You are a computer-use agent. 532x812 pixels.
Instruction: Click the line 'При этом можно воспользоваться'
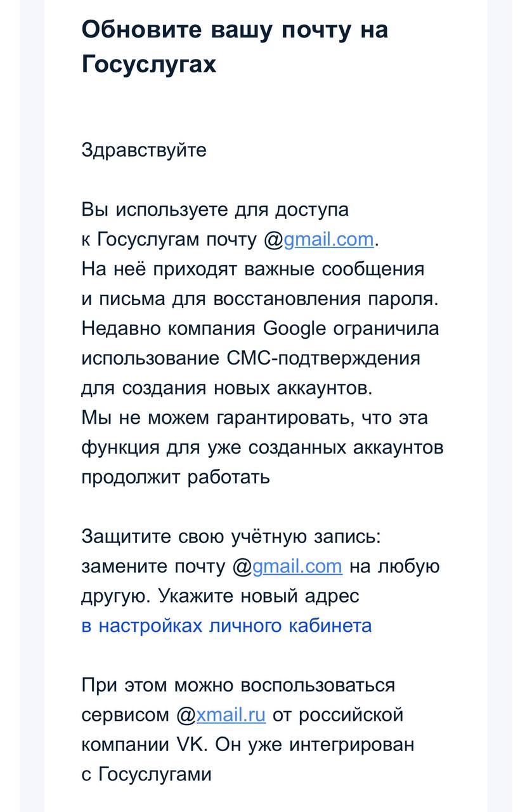238,685
